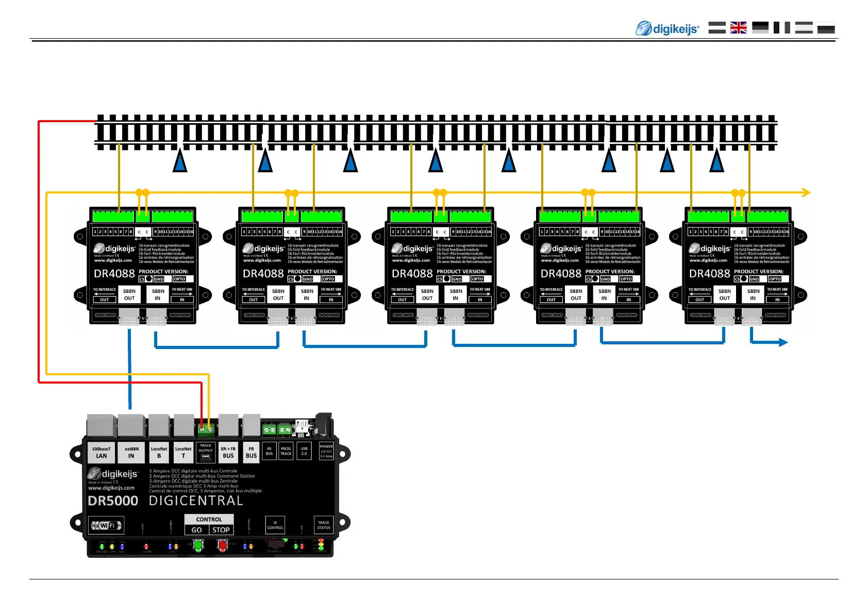Click the XN + FB BUS port label
This screenshot has width=868, height=614.
click(228, 452)
